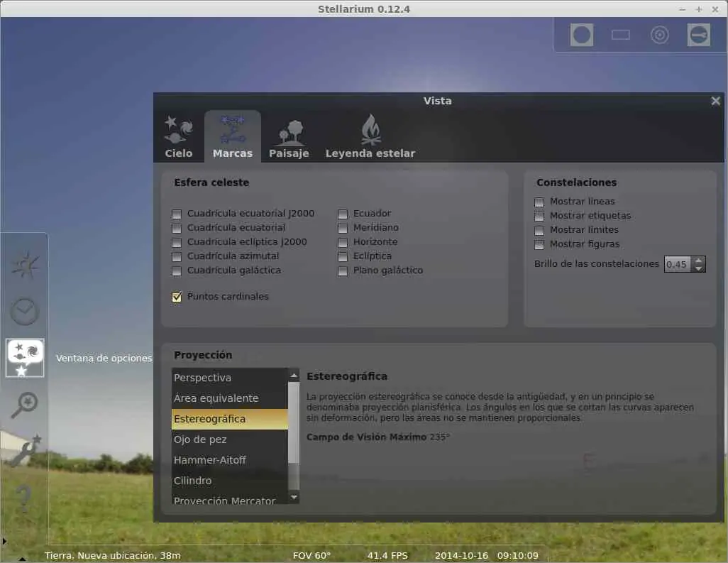Open oculars configuration icon at top right
This screenshot has width=728, height=563.
[x=699, y=35]
